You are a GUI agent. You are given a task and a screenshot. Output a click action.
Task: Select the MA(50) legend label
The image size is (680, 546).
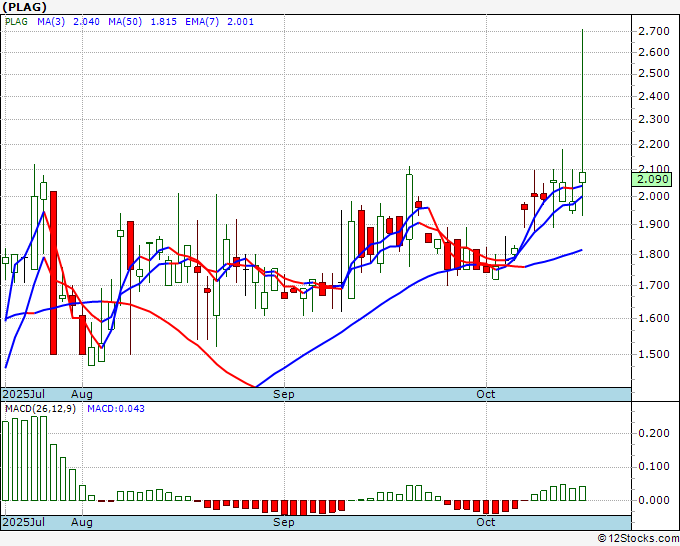coord(125,22)
